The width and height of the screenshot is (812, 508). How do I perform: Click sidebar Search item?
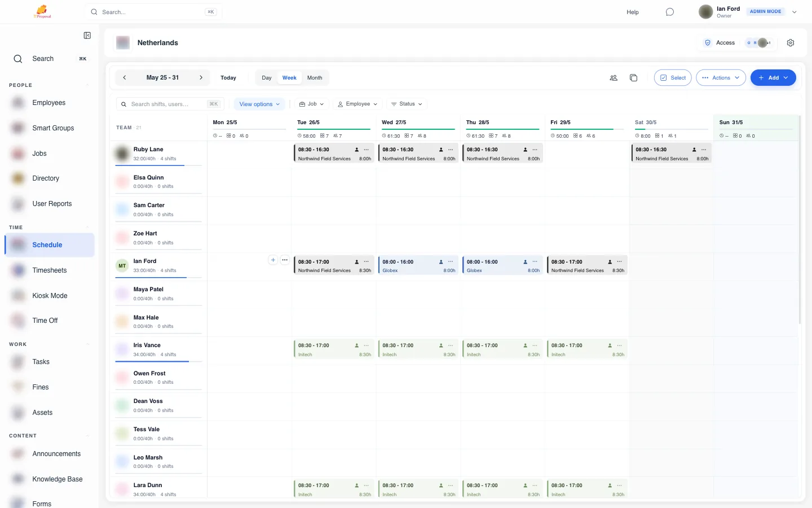click(x=50, y=59)
